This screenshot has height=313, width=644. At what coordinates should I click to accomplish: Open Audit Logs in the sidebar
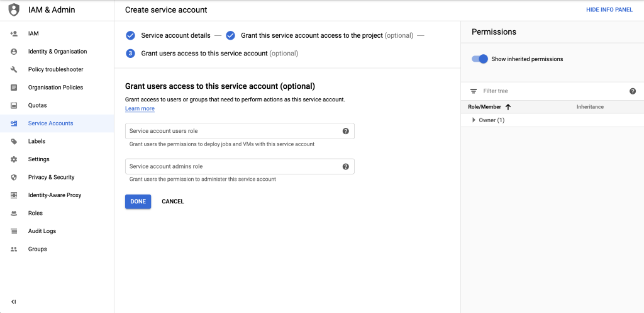pyautogui.click(x=42, y=231)
